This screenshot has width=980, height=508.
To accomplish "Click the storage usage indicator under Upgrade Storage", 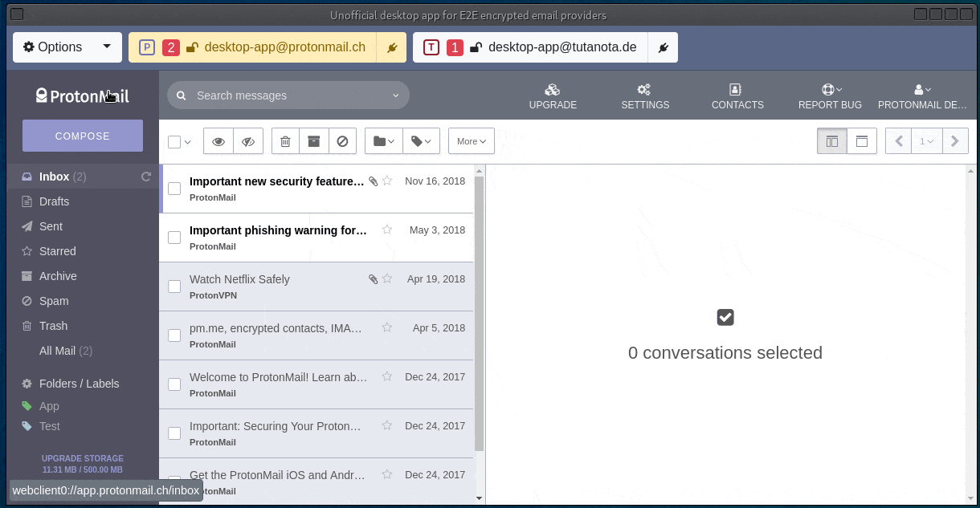I will coord(83,469).
